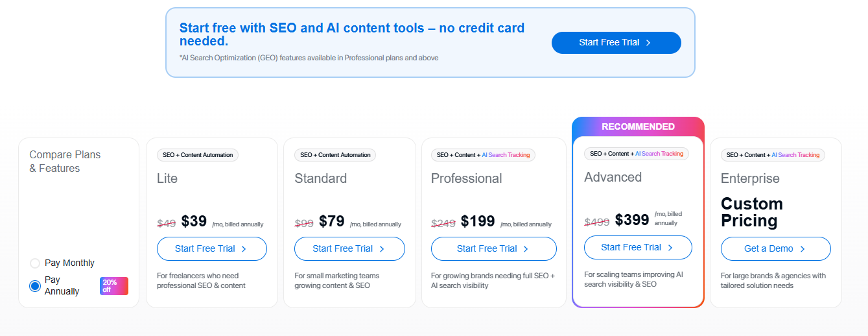The width and height of the screenshot is (868, 336).
Task: Click the chevron arrow in banner trial button
Action: tap(648, 43)
